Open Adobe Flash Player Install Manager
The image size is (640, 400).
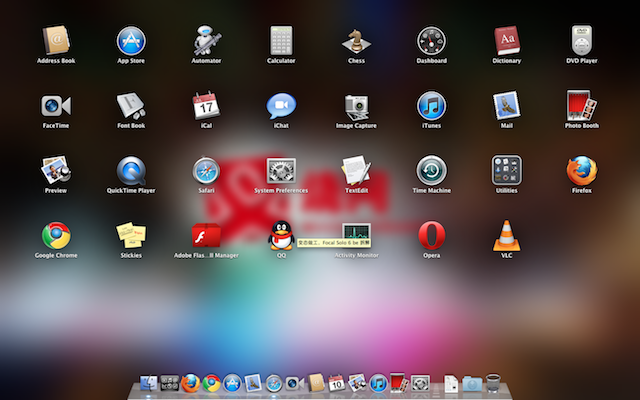206,236
